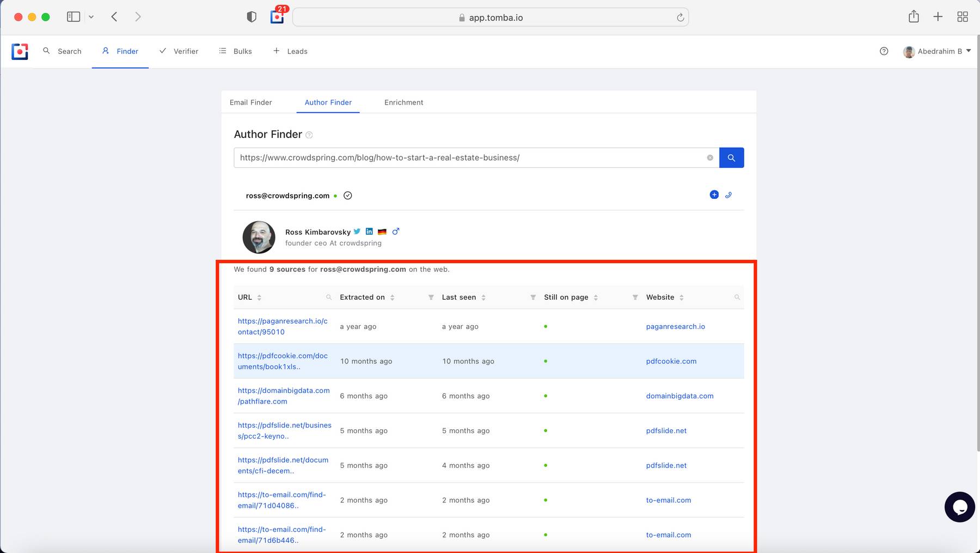Open a new Safari tab
This screenshot has width=980, height=553.
coord(938,17)
